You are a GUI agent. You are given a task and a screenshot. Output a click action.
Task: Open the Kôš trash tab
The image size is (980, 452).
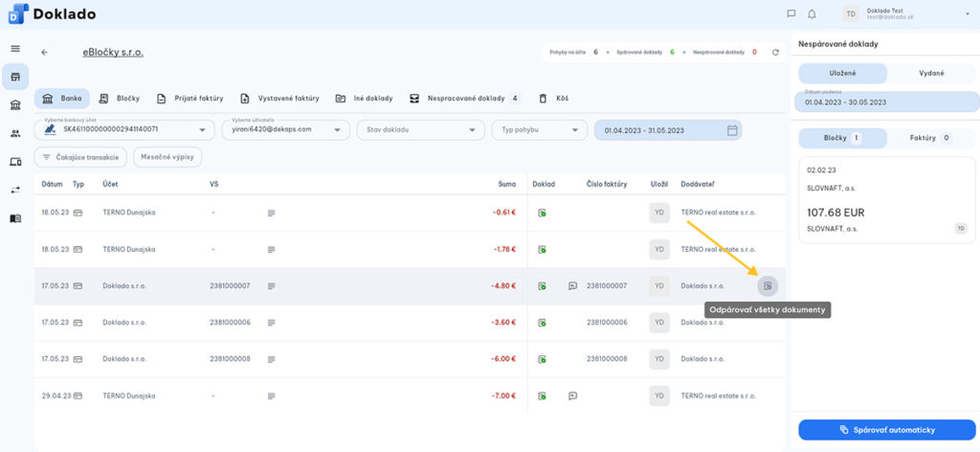pos(553,98)
